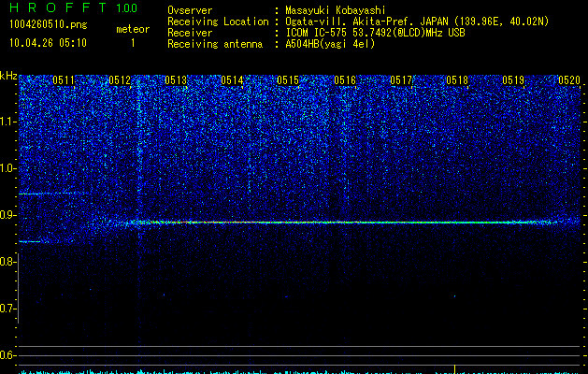The image size is (588, 374).
Task: Click frequency axis label 0.7
Action: [x=7, y=309]
